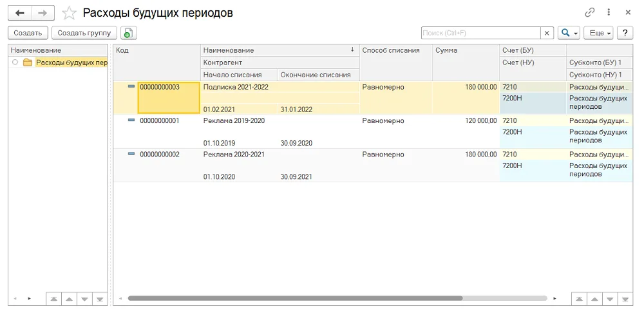Open help with the question mark button
This screenshot has height=313, width=644.
coord(625,33)
